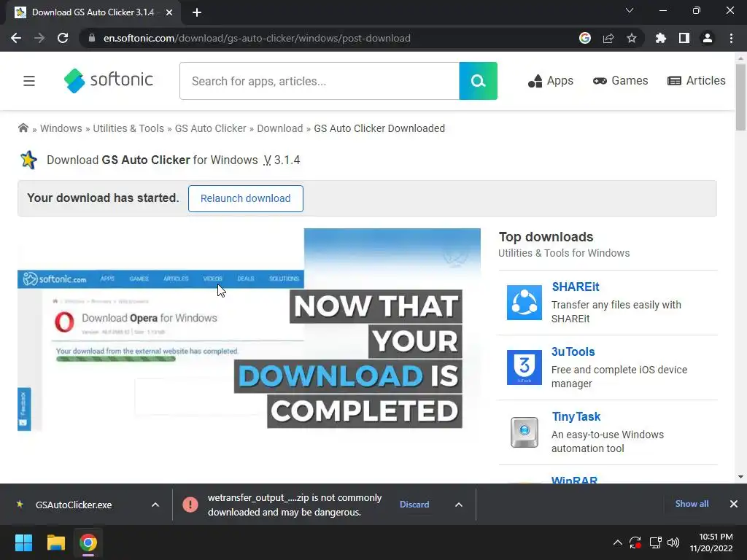Open File Explorer from taskbar
747x560 pixels.
55,542
